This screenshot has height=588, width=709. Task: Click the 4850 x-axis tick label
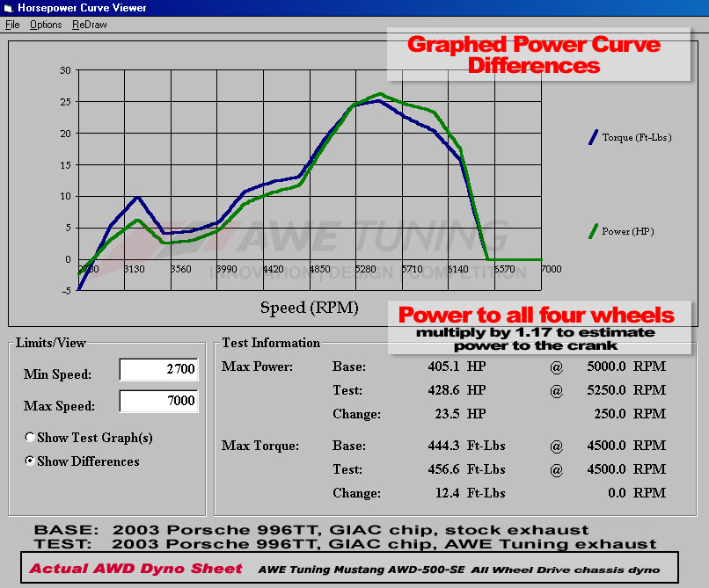319,269
